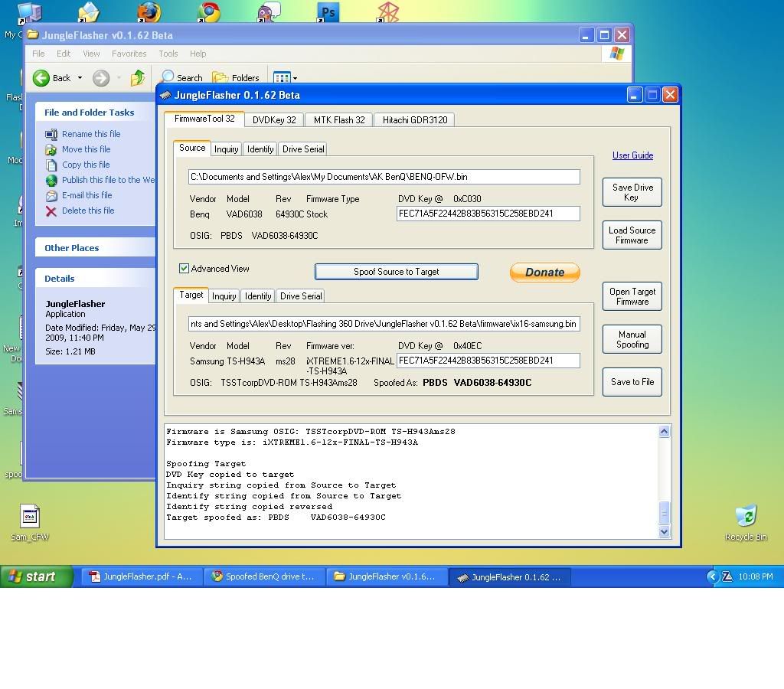This screenshot has height=689, width=784.
Task: Uncheck the Advanced View checkbox
Action: 185,269
